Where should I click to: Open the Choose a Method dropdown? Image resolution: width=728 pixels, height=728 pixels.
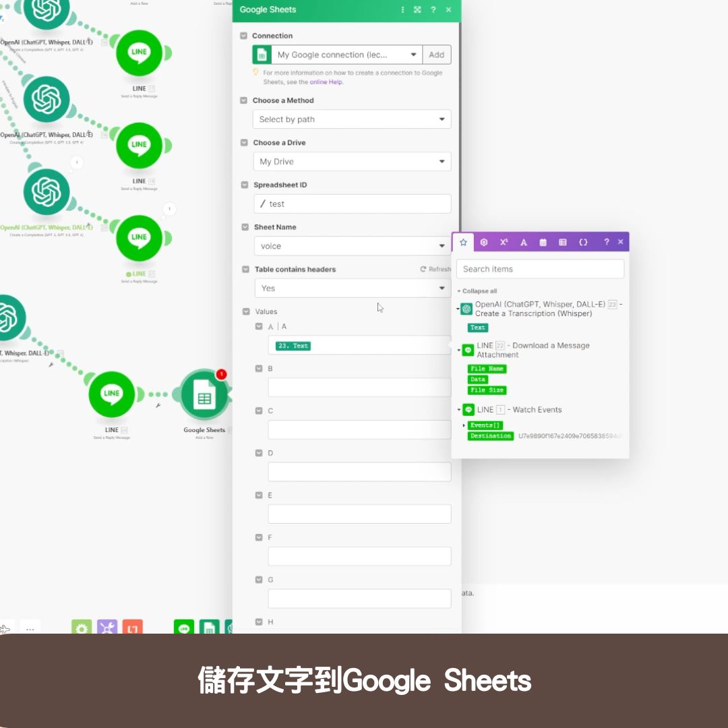pos(352,119)
